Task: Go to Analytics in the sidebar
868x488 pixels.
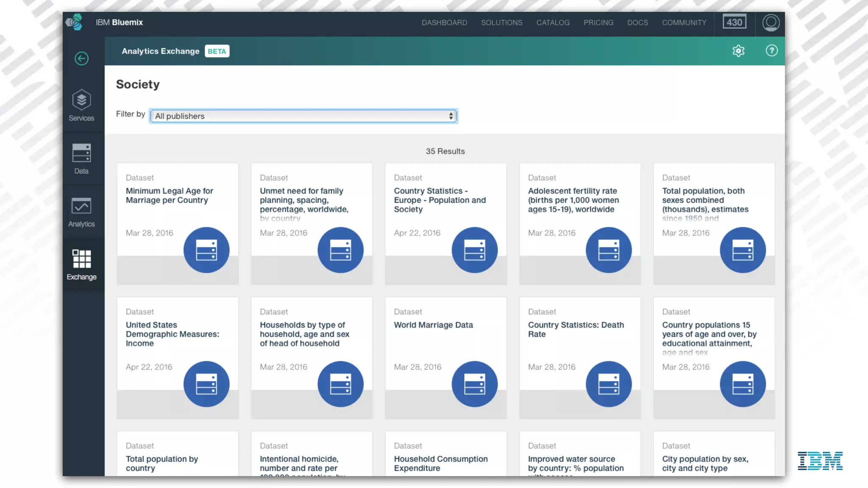Action: (x=81, y=212)
